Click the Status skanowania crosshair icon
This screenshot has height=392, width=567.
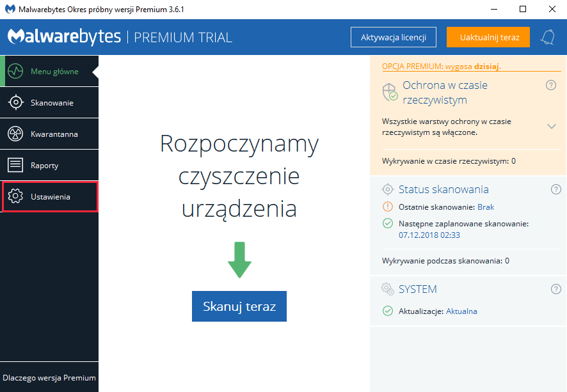pyautogui.click(x=388, y=189)
